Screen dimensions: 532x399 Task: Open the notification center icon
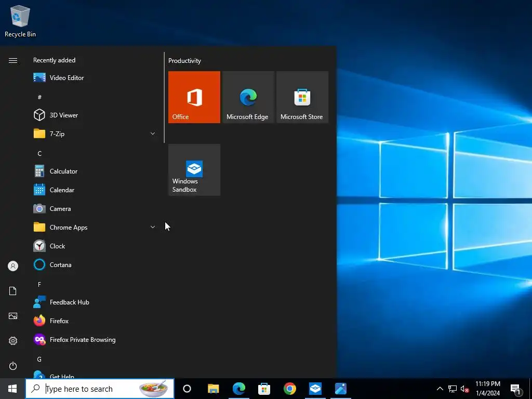516,389
